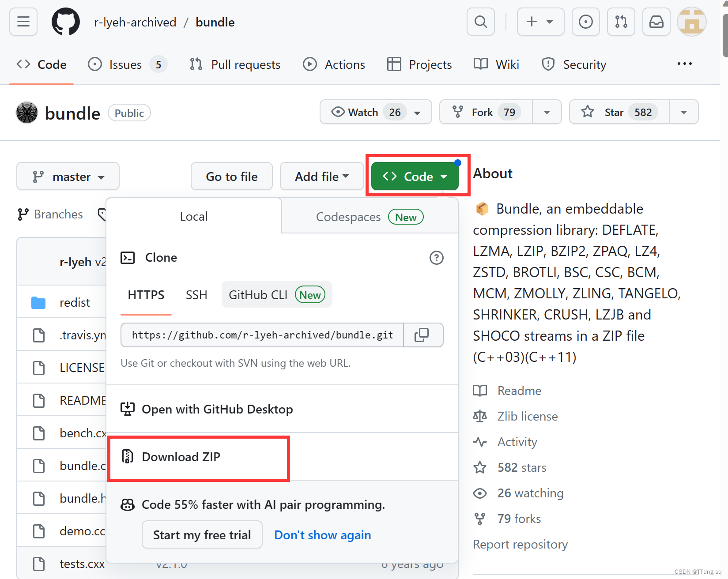The image size is (728, 579).
Task: Open the hamburger navigation menu
Action: click(23, 22)
